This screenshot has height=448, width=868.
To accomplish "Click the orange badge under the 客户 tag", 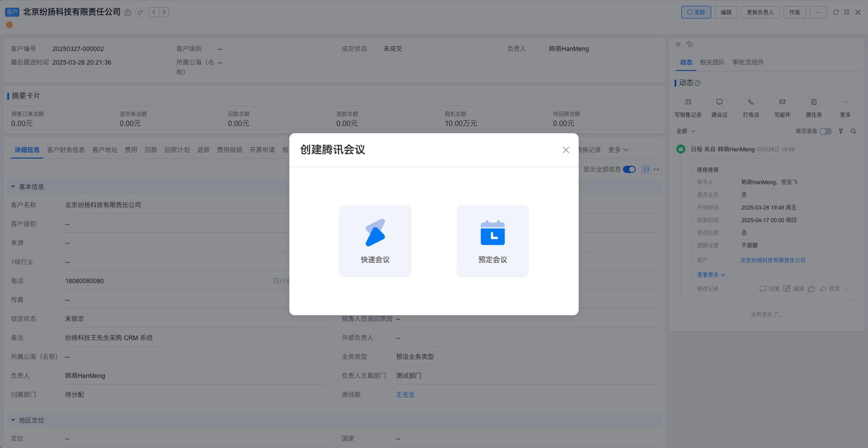I will pos(9,25).
